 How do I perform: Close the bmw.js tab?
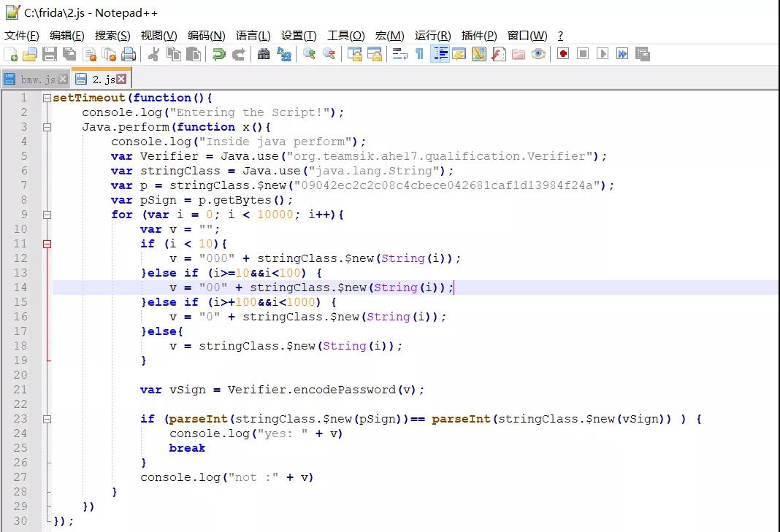[63, 79]
